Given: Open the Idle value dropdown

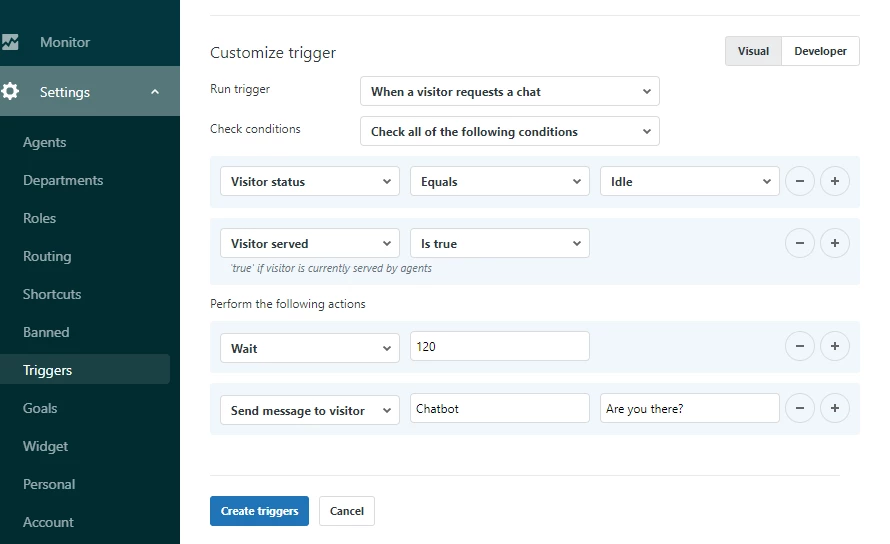Looking at the screenshot, I should [x=689, y=182].
